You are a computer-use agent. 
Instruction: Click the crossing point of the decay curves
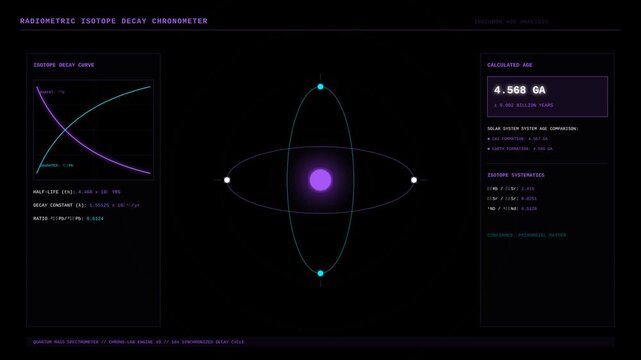pyautogui.click(x=65, y=130)
